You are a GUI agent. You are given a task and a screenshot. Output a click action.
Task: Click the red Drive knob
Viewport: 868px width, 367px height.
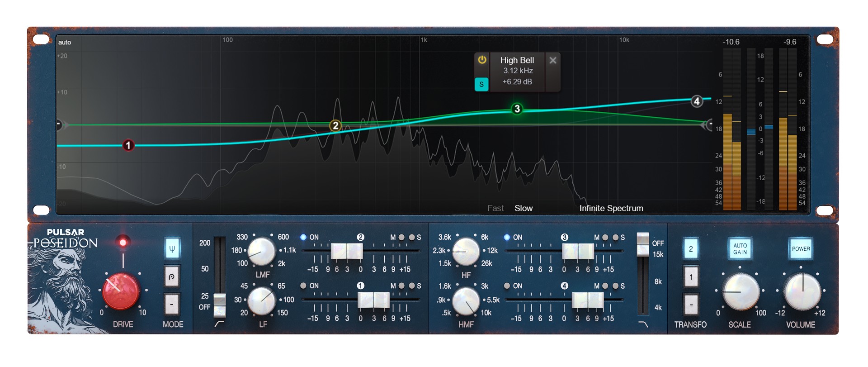coord(121,291)
